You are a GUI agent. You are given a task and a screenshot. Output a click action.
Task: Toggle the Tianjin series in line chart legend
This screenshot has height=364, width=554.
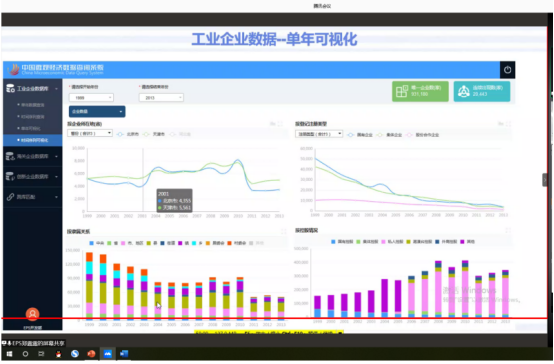click(x=154, y=134)
